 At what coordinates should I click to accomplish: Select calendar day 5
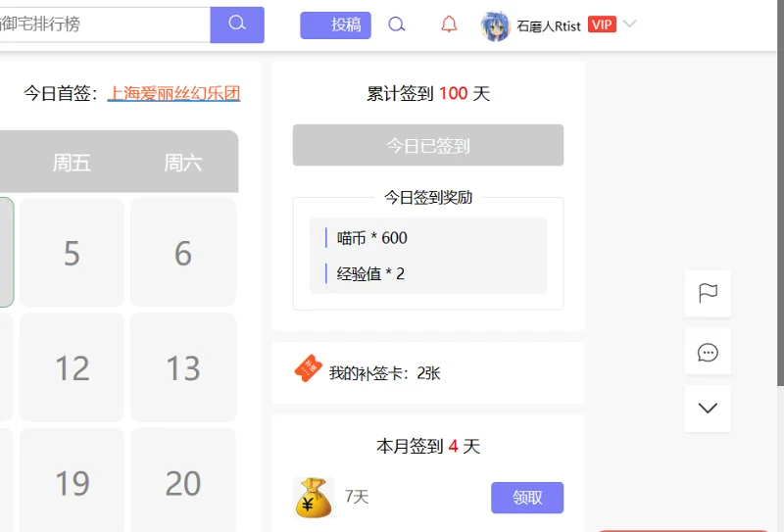[x=72, y=253]
